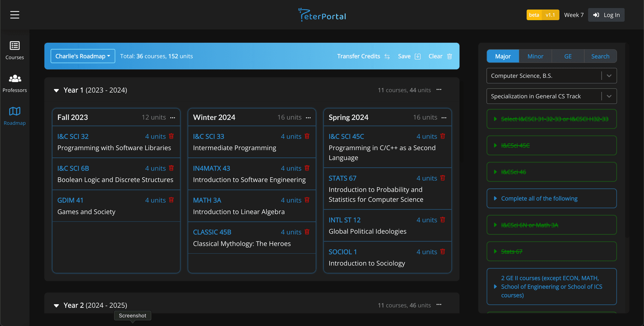Click 'Introduction to Sociology' course title
The width and height of the screenshot is (644, 326).
pos(367,263)
